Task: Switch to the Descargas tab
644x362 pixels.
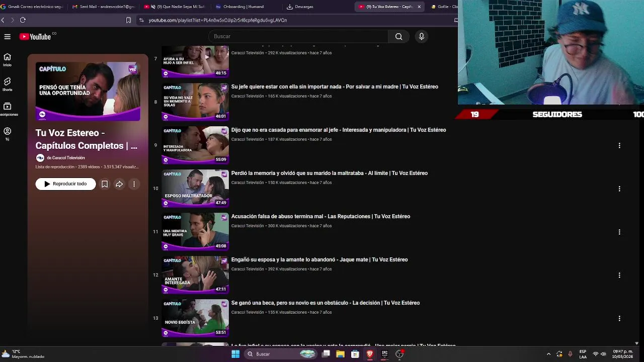Action: [x=300, y=7]
